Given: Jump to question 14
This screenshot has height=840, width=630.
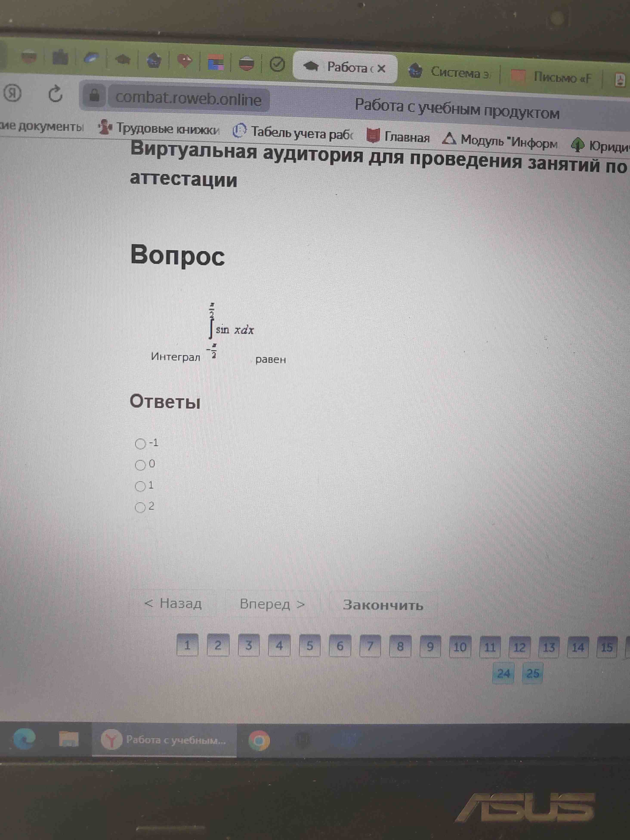Looking at the screenshot, I should (578, 647).
